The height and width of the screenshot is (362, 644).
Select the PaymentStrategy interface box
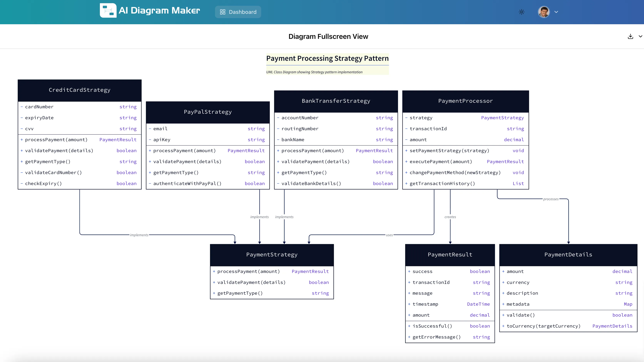[272, 255]
